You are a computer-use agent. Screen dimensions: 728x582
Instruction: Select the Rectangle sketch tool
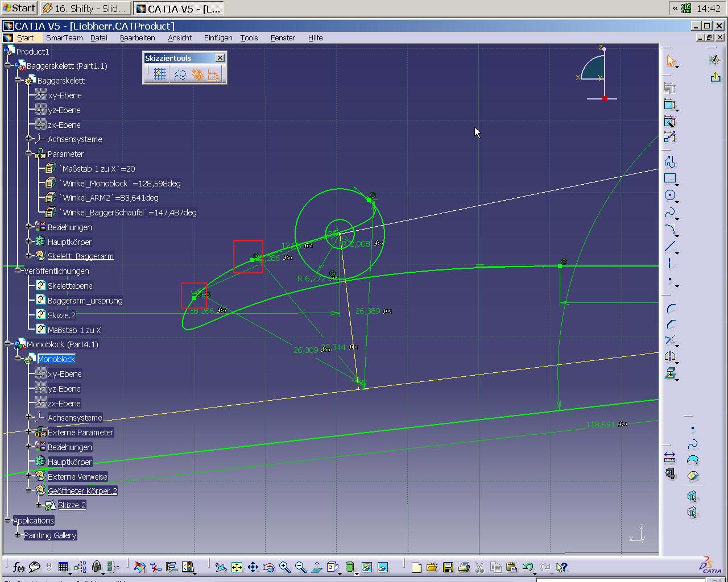point(670,178)
